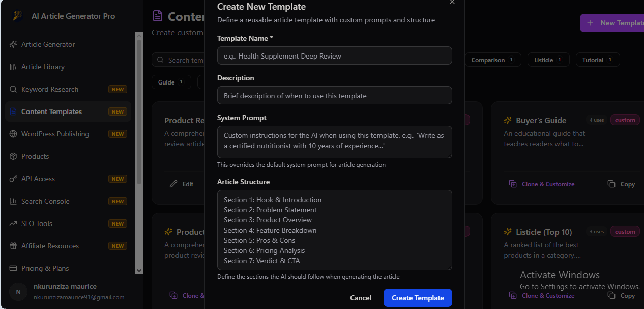
Task: Click the sidebar scrollbar down arrow
Action: (x=139, y=271)
